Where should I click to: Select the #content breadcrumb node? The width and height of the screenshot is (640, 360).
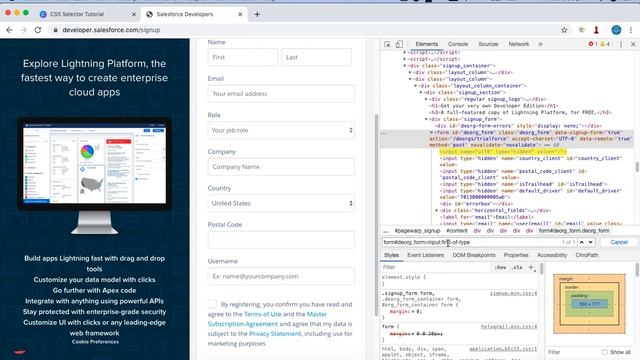[x=457, y=231]
